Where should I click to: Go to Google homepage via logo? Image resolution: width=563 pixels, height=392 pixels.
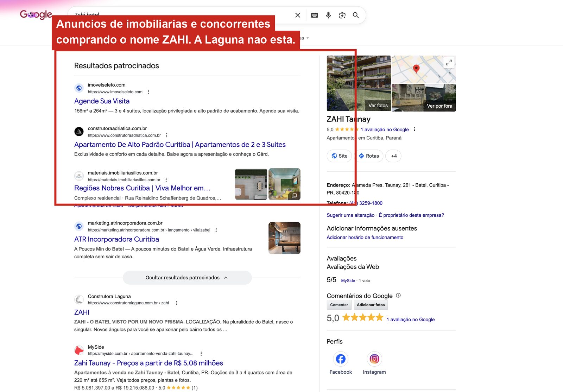point(36,14)
